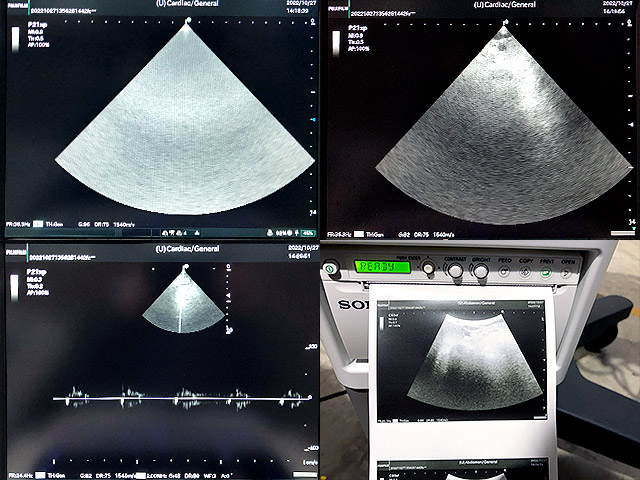Click the 1540m/s value on the top-right screen
640x480 pixels.
pos(444,235)
